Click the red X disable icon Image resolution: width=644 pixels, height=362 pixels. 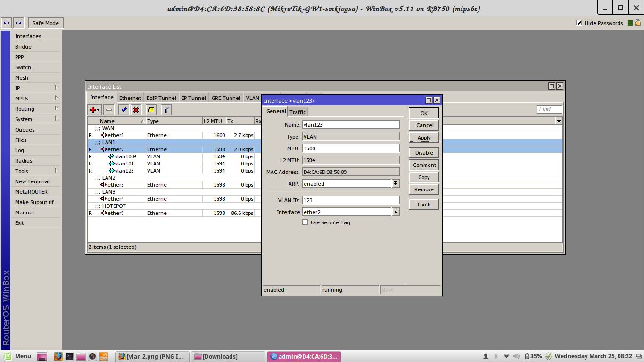point(136,110)
